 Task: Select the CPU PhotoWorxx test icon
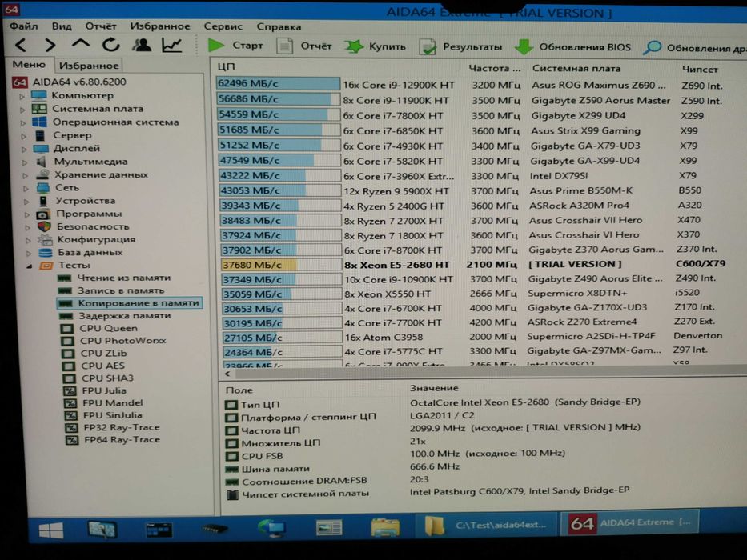coord(67,341)
